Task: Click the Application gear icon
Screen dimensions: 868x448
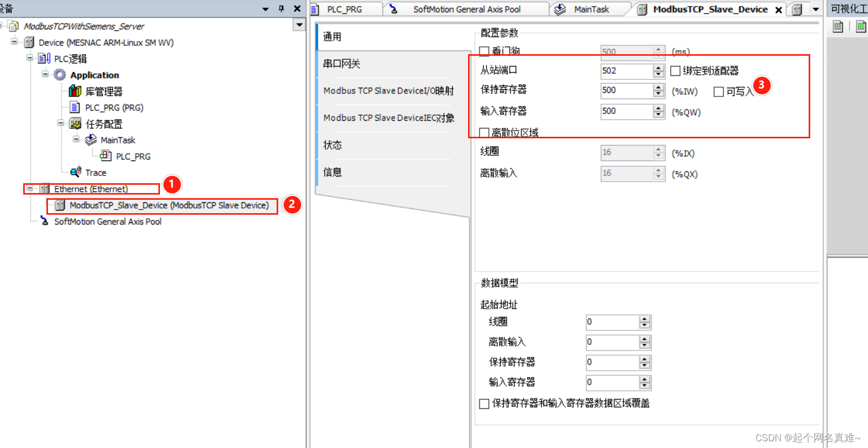Action: (x=60, y=75)
